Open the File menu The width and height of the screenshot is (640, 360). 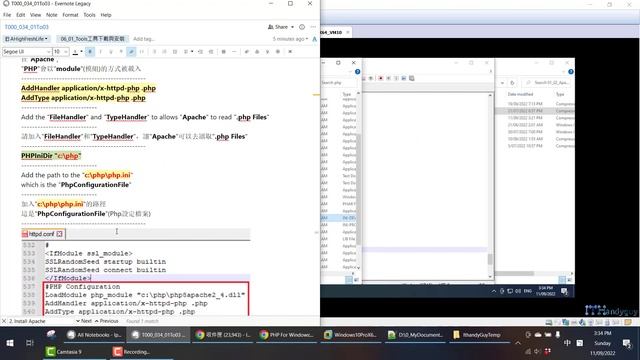[7, 15]
